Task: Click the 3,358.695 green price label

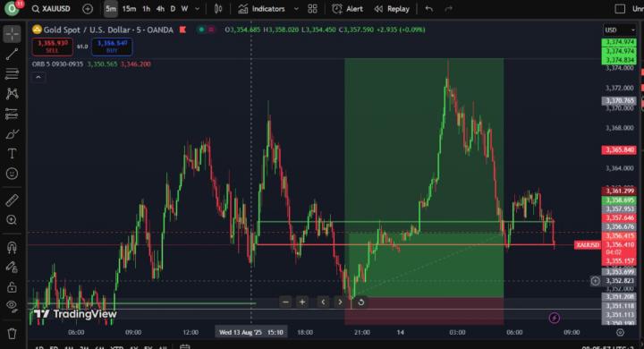Action: click(619, 200)
